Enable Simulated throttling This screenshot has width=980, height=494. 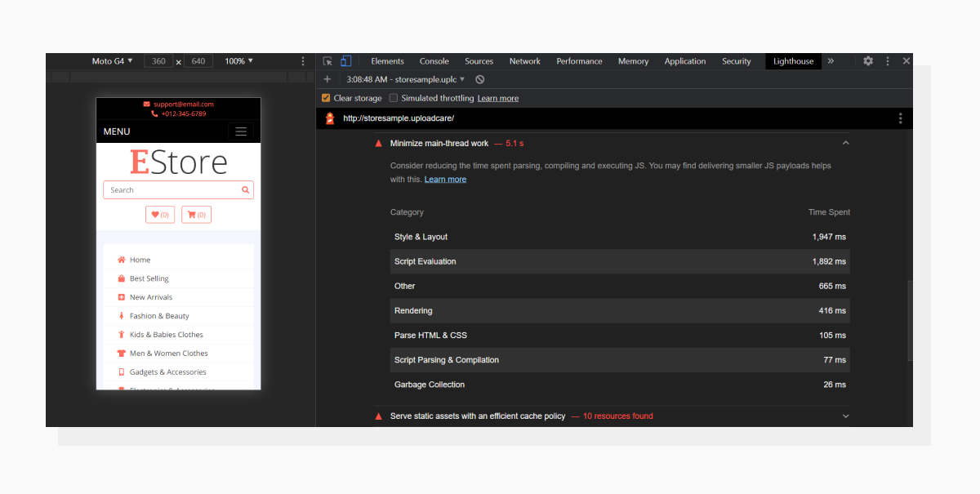[x=393, y=97]
